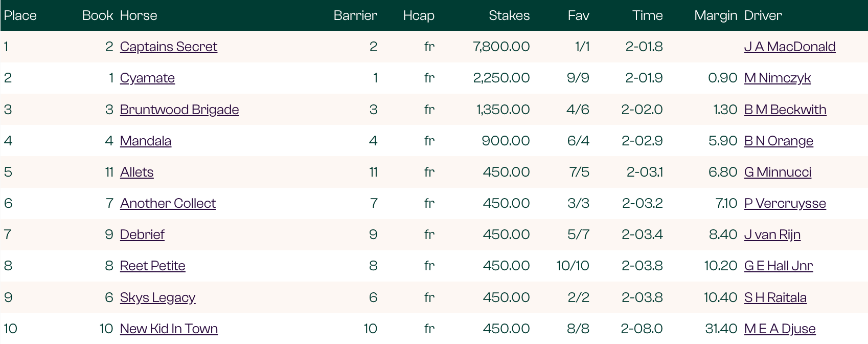This screenshot has height=344, width=868.
Task: Open the Skys Legacy link
Action: 157,297
